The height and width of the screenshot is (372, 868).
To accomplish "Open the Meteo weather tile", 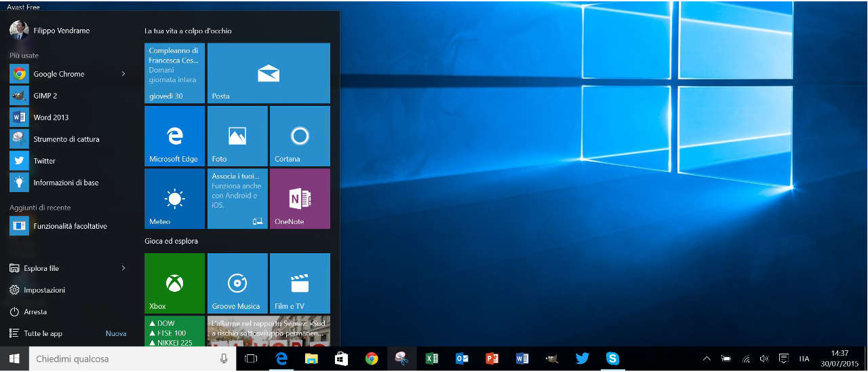I will pos(174,198).
